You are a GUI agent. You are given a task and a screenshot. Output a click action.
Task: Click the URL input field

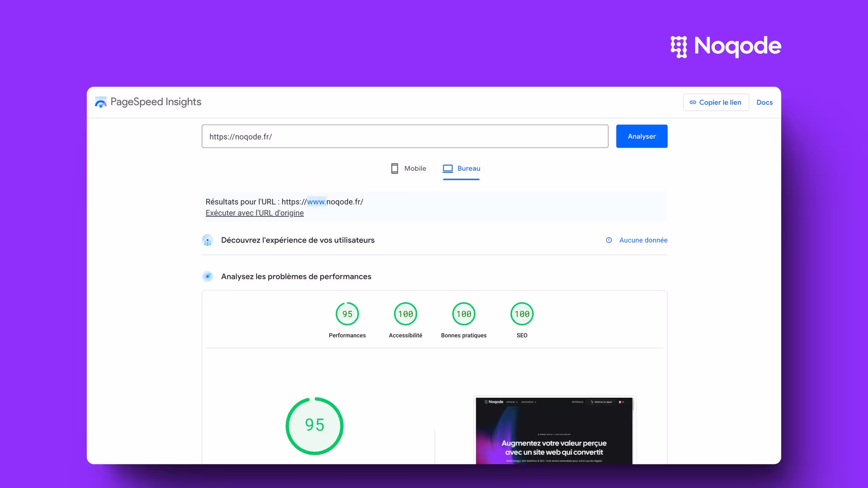coord(405,136)
